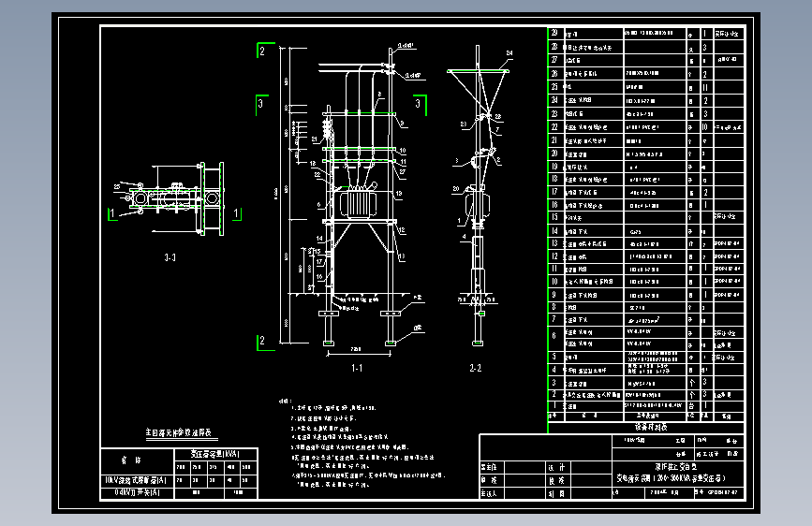Click callout "25" in the 3-3 plan view
Image resolution: width=812 pixels, height=526 pixels.
(x=117, y=186)
